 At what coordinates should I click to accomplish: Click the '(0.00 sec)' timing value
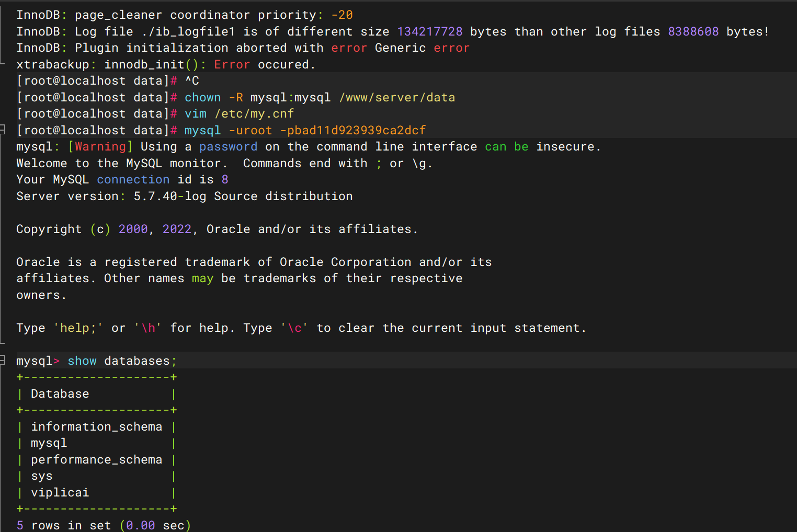155,525
